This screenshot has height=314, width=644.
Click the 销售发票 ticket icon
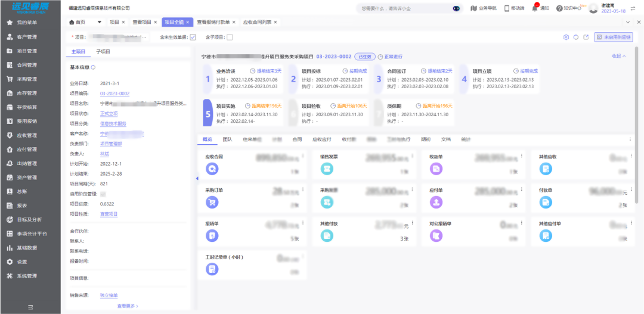326,169
